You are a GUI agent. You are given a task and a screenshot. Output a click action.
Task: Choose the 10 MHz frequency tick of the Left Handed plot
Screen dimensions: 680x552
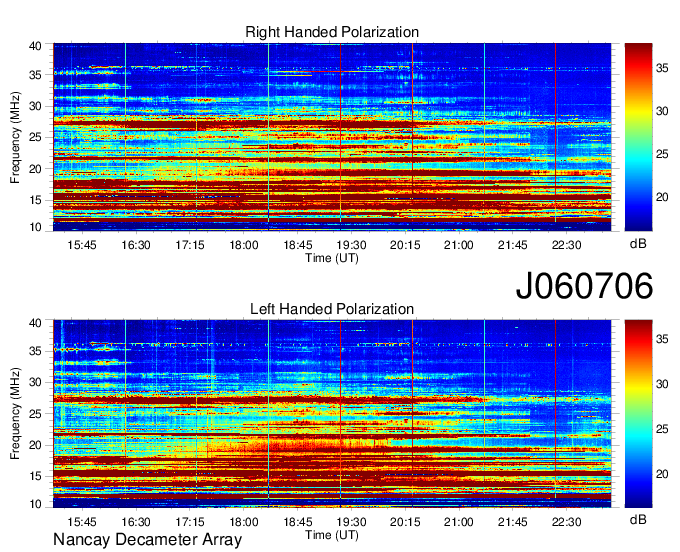(x=35, y=504)
